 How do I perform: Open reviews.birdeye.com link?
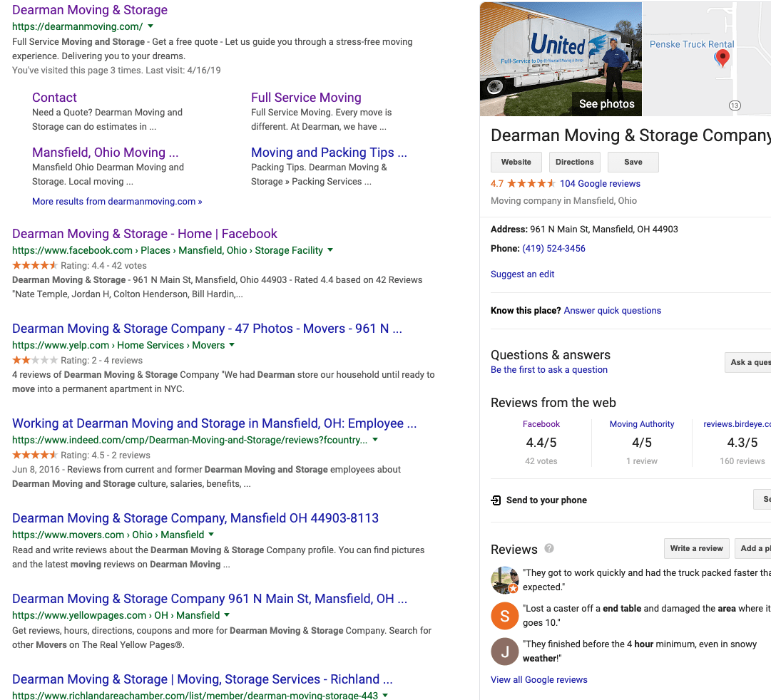pyautogui.click(x=737, y=424)
